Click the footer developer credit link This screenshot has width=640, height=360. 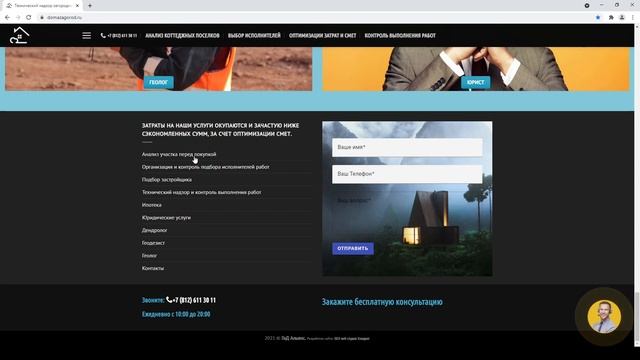[x=352, y=338]
